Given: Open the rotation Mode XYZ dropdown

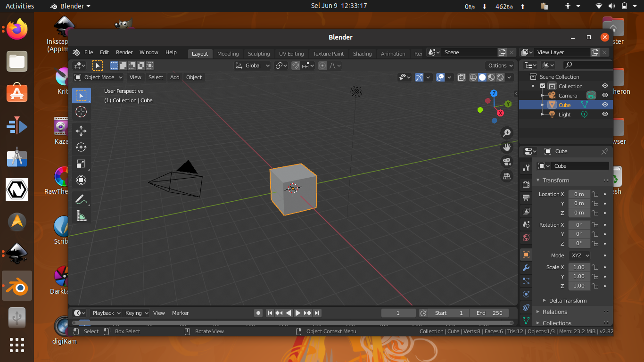Looking at the screenshot, I should (x=579, y=255).
